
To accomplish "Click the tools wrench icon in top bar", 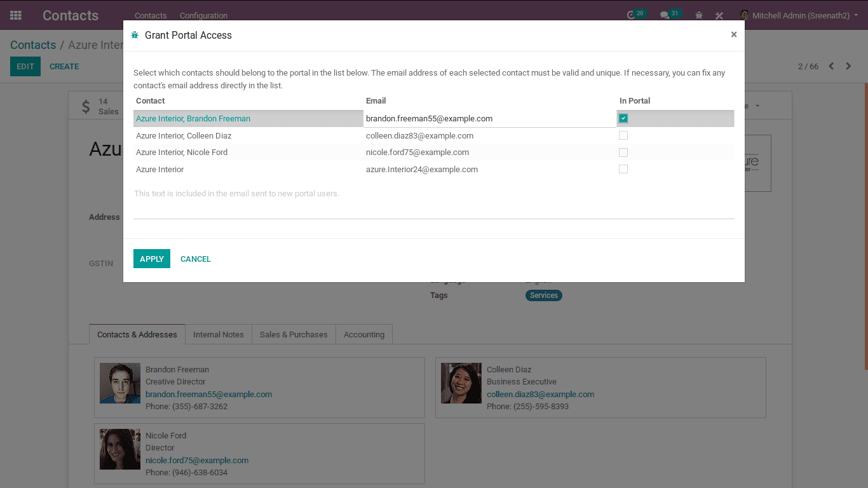I will click(x=719, y=15).
